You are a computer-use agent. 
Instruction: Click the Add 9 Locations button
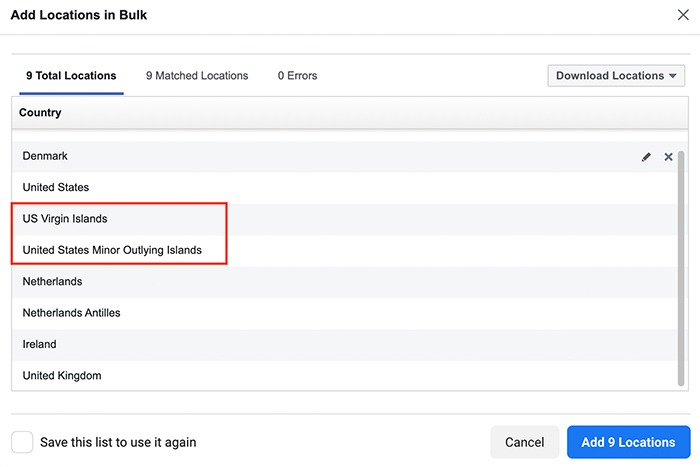628,442
